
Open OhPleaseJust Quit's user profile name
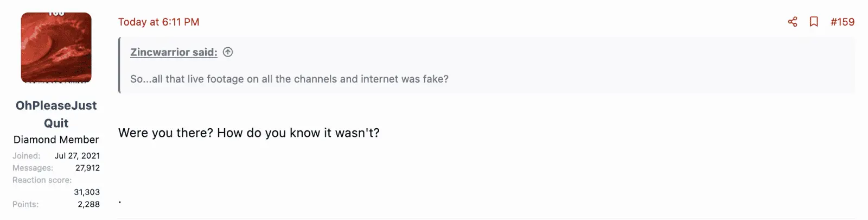click(56, 114)
